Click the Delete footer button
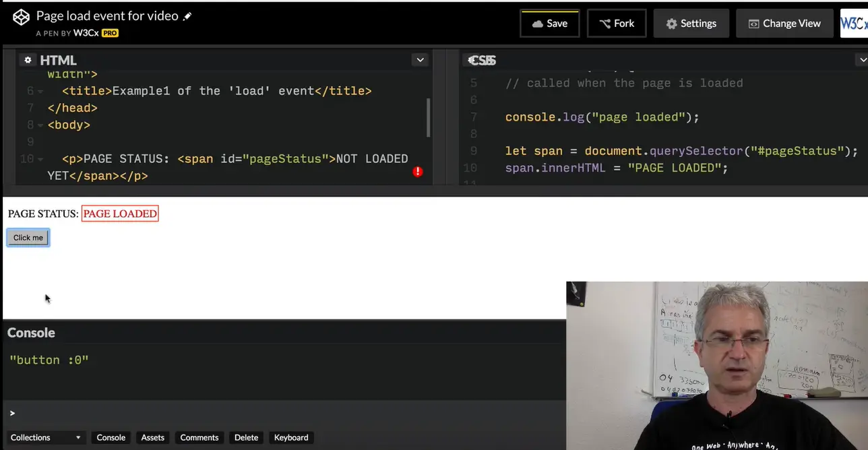The image size is (868, 450). pos(246,437)
